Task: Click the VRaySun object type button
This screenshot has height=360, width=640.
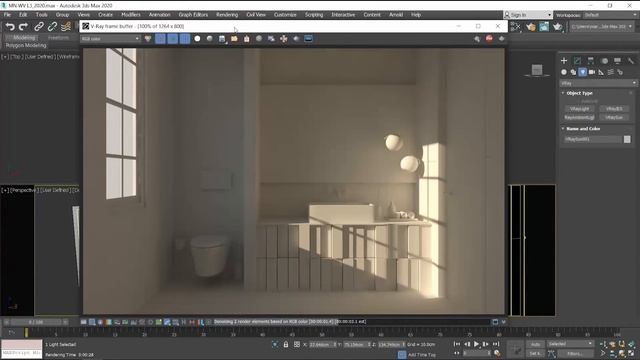Action: coord(614,117)
